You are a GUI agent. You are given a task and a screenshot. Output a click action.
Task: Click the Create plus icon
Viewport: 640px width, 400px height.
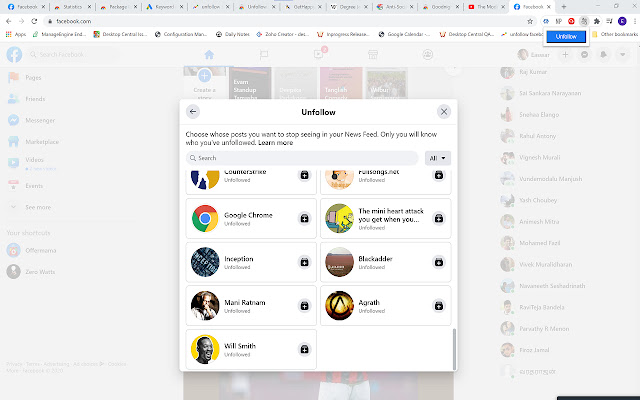coord(565,54)
